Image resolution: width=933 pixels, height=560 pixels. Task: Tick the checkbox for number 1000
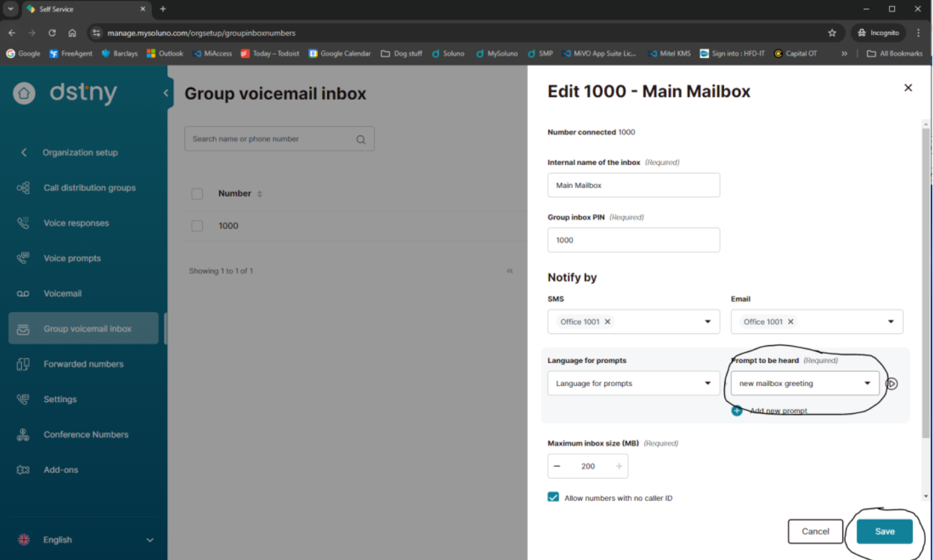[197, 226]
